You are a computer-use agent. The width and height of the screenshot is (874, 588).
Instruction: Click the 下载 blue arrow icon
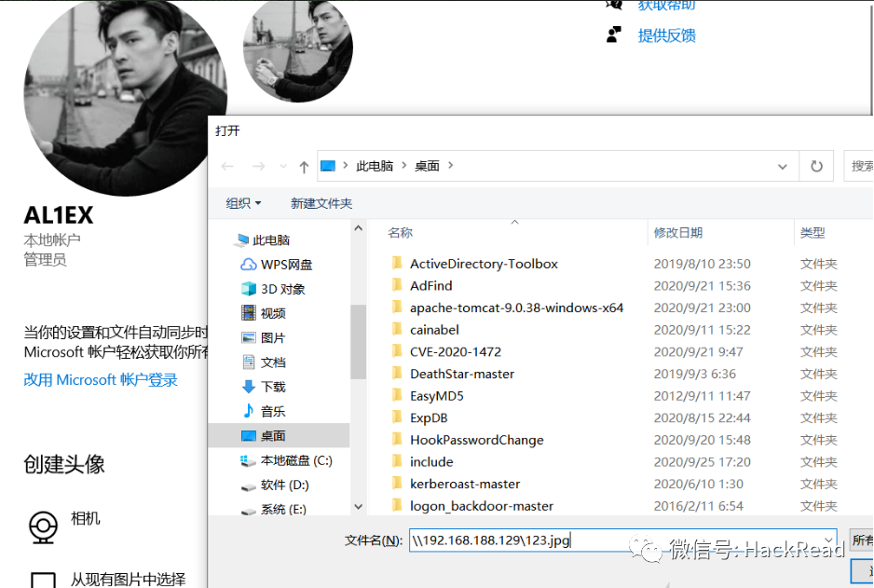[249, 387]
